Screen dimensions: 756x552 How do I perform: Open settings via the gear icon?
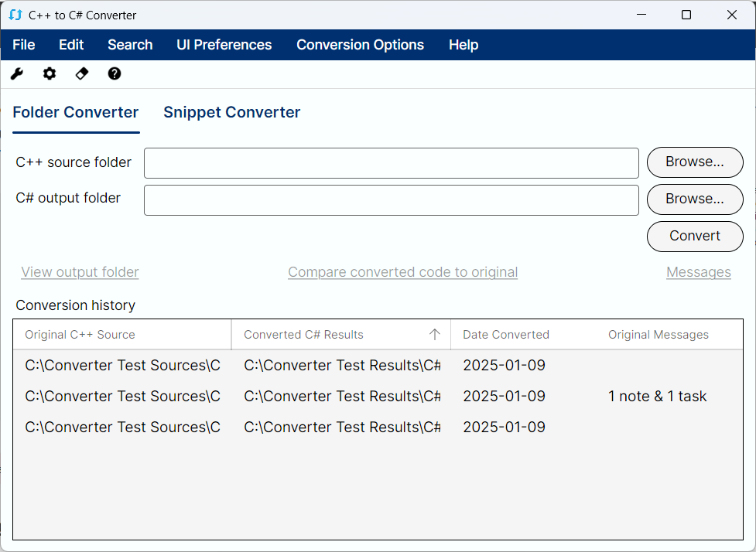click(50, 74)
